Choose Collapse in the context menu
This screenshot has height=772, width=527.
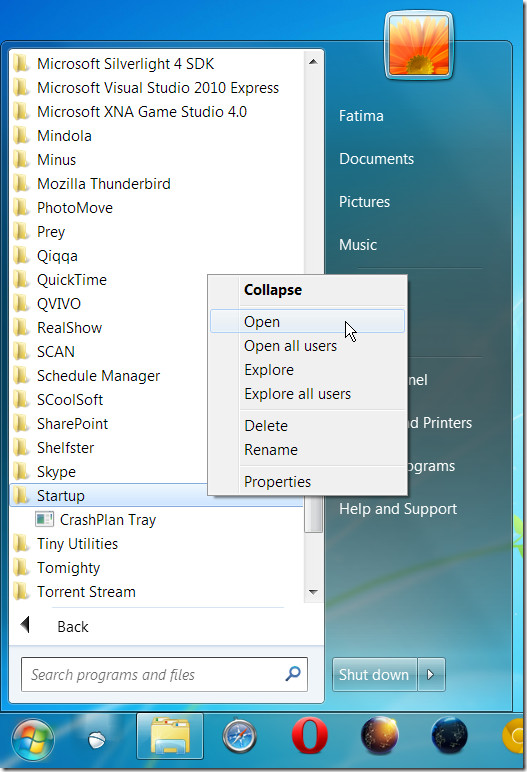(273, 290)
